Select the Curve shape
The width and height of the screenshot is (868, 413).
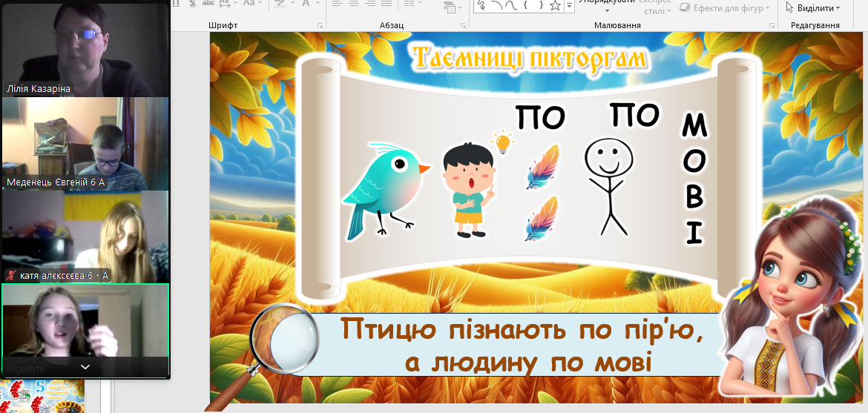tap(511, 5)
